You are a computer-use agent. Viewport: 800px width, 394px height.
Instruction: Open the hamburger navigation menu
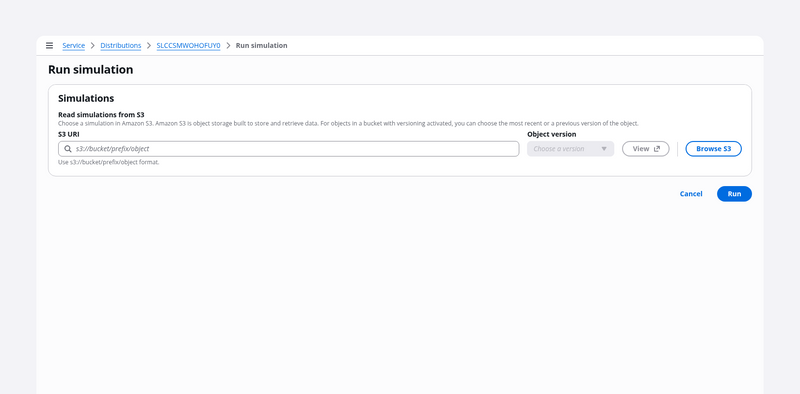coord(49,45)
